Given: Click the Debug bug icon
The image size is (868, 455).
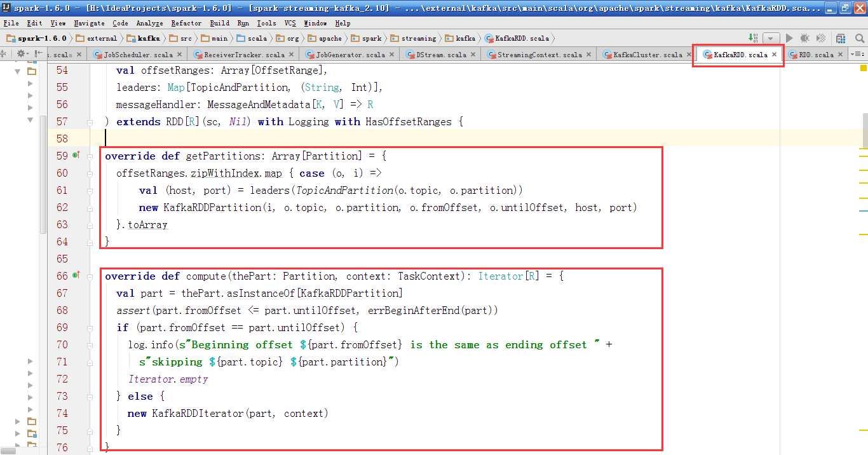Looking at the screenshot, I should (805, 38).
